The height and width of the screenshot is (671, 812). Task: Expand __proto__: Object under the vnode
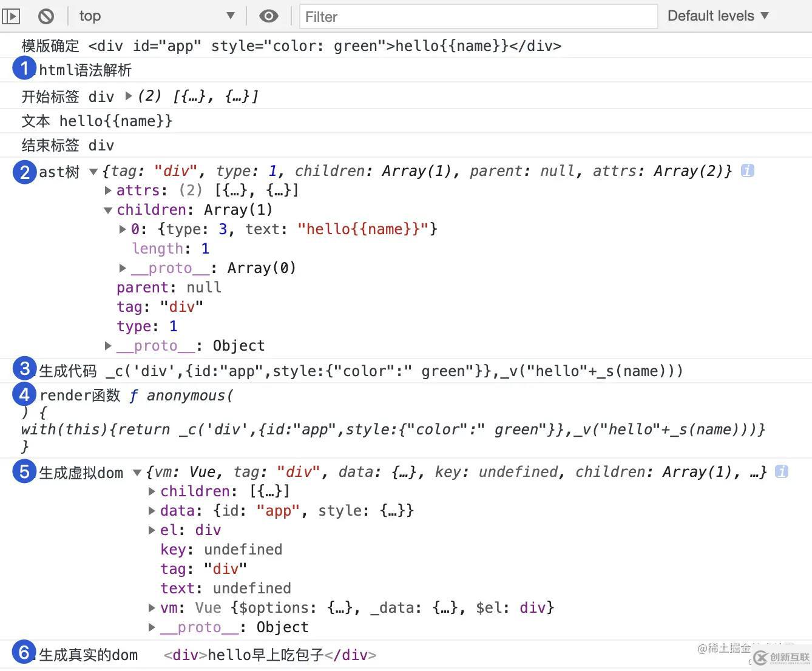coord(152,627)
